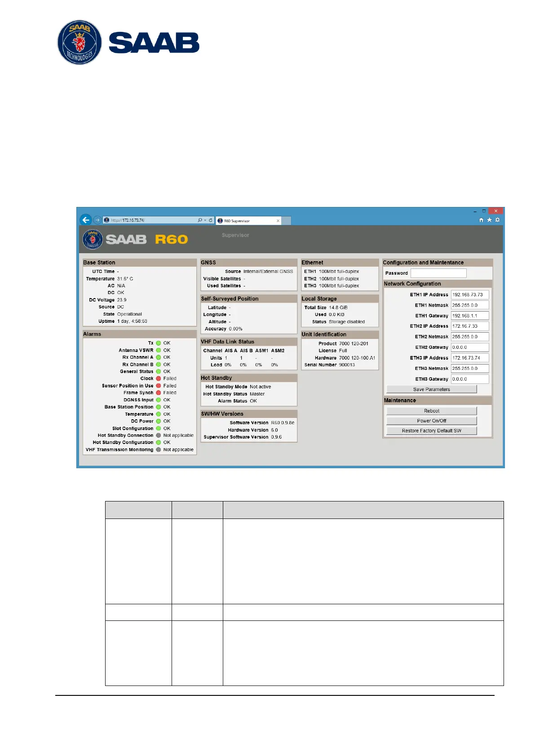The height and width of the screenshot is (756, 535).
Task: Click the Accuracy '0.00%' value
Action: [235, 329]
